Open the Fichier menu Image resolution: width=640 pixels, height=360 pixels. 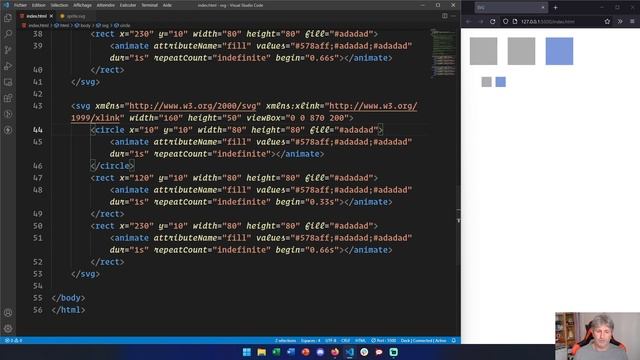pyautogui.click(x=20, y=5)
